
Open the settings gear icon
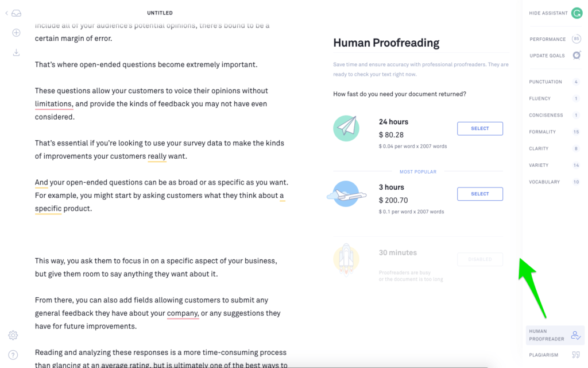tap(13, 335)
